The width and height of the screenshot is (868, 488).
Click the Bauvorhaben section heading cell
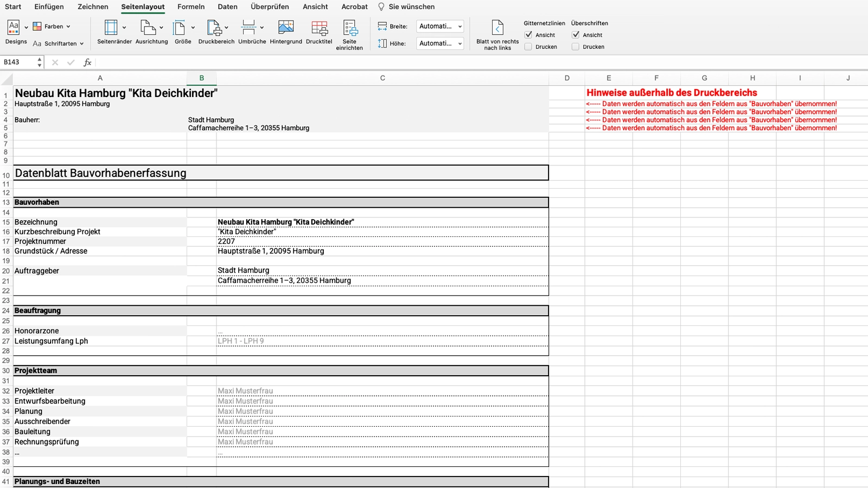[x=281, y=202]
